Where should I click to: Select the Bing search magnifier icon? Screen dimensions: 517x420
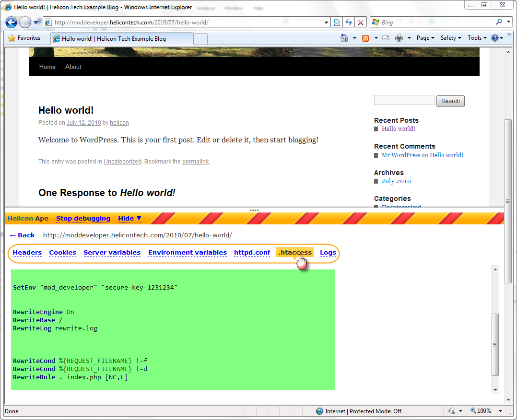tap(499, 22)
